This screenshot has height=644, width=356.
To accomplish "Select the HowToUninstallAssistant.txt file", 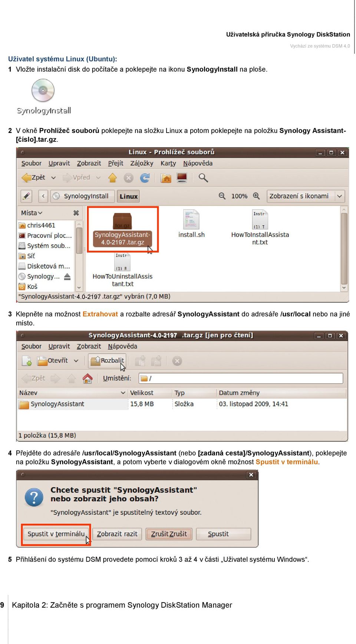I will tap(122, 270).
